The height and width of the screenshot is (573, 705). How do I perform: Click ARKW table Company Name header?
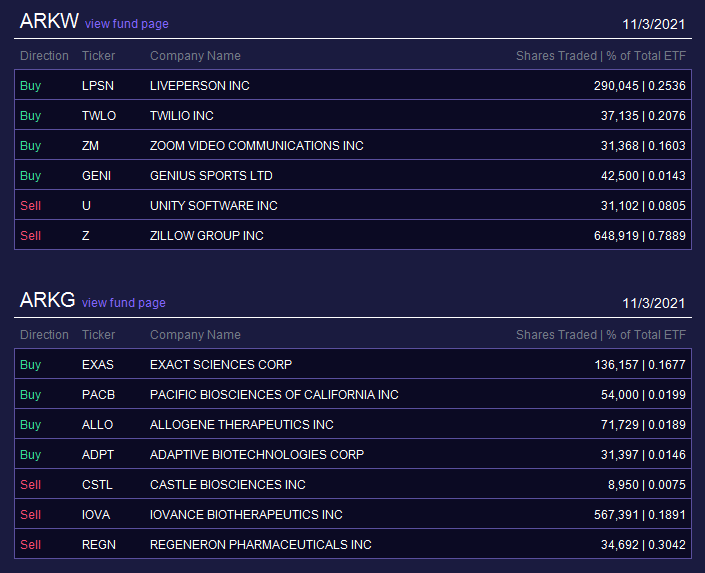coord(195,56)
